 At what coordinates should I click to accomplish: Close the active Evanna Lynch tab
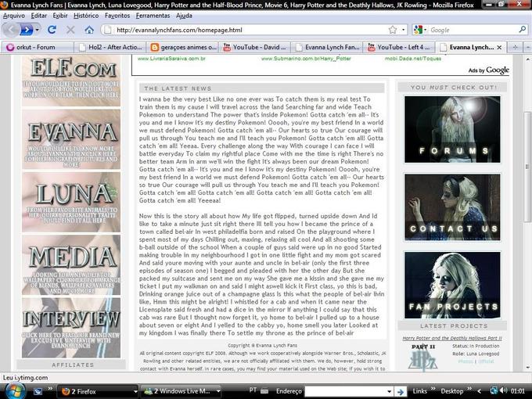[499, 48]
